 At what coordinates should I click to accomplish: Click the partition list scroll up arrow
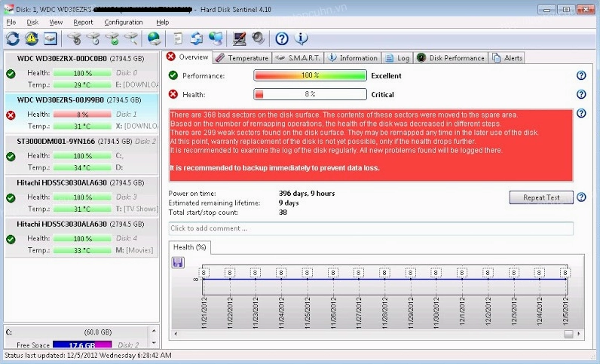coord(154,330)
